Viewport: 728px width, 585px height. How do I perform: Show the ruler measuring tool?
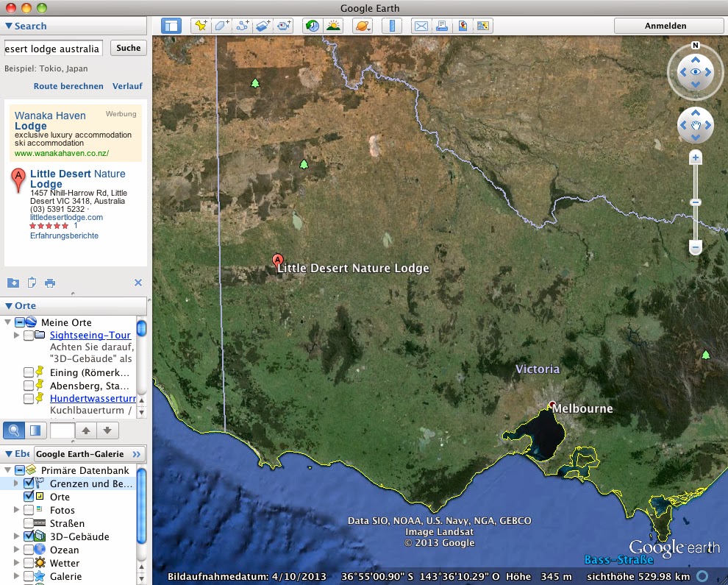click(392, 26)
